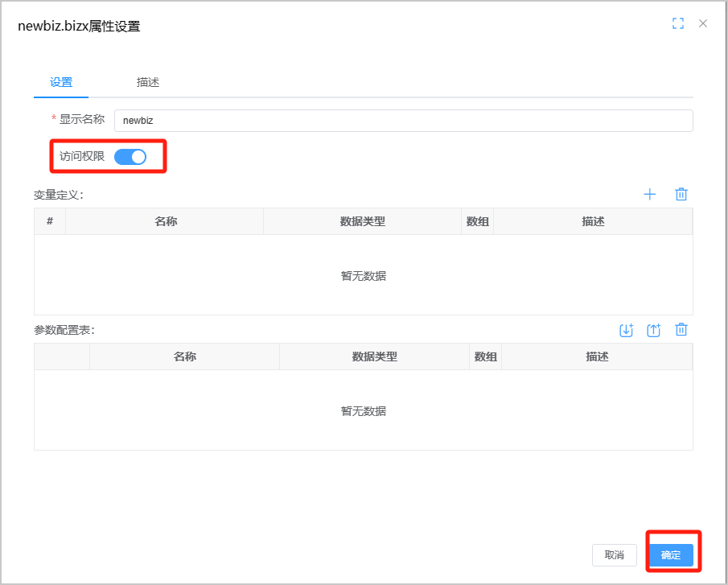Image resolution: width=728 pixels, height=585 pixels.
Task: Click the import icon in 参数配置表
Action: point(627,330)
